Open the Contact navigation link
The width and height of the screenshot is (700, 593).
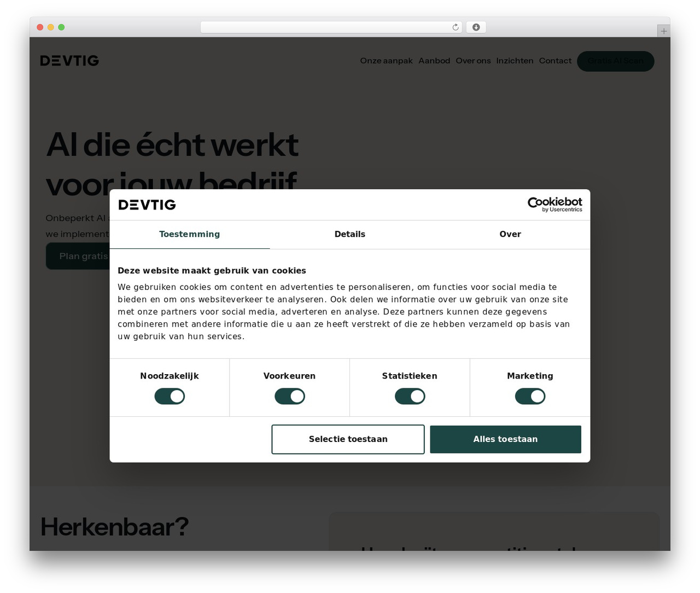click(x=555, y=61)
